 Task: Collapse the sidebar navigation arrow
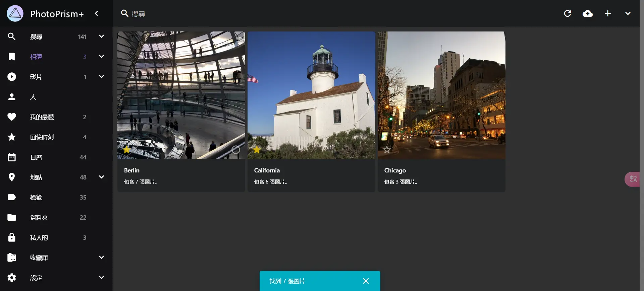click(x=97, y=13)
